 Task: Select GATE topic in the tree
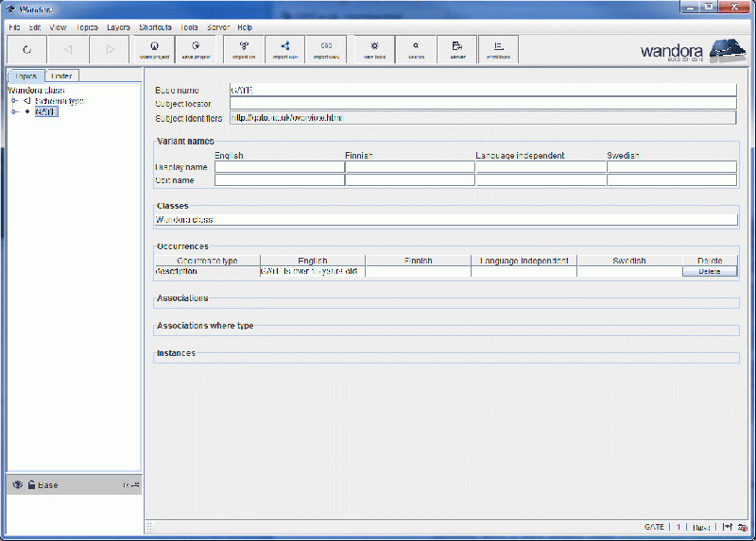(x=46, y=111)
